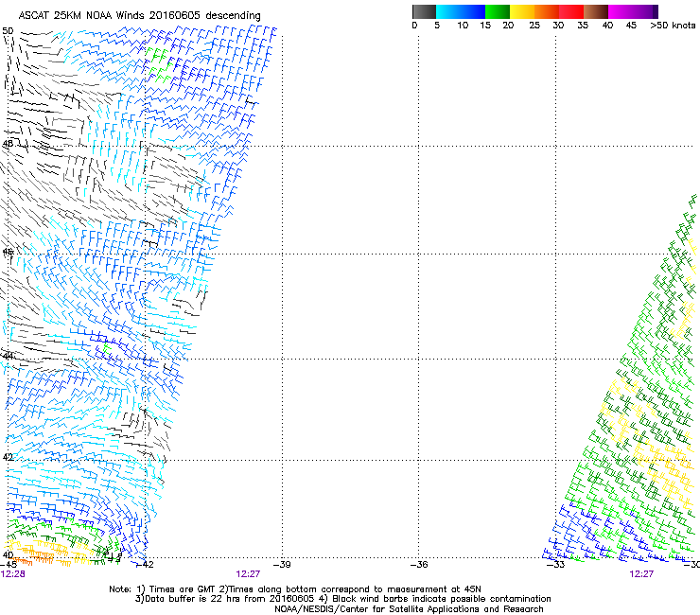The height and width of the screenshot is (615, 700).
Task: Click the blue 10-15 knots legend color
Action: pyautogui.click(x=473, y=11)
